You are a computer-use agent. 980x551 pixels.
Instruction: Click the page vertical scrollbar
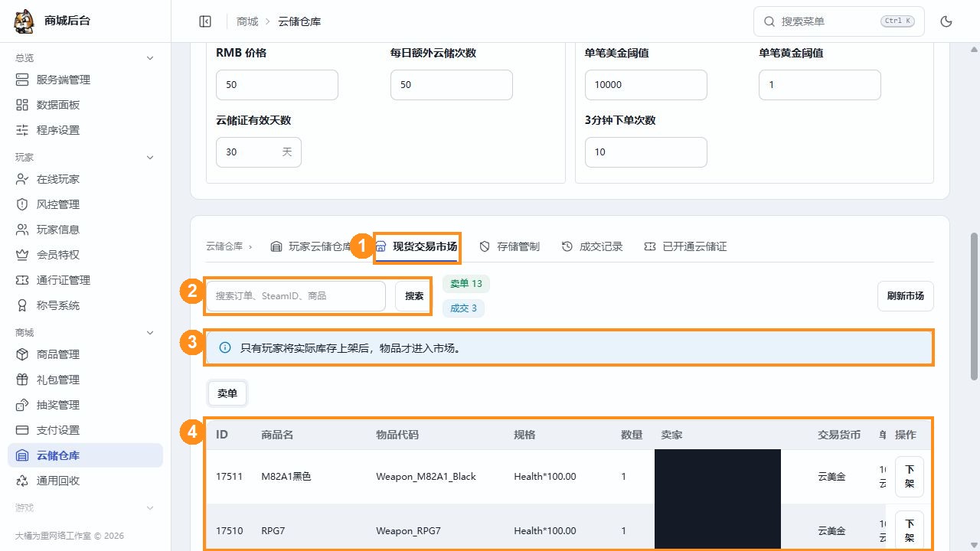click(x=975, y=306)
